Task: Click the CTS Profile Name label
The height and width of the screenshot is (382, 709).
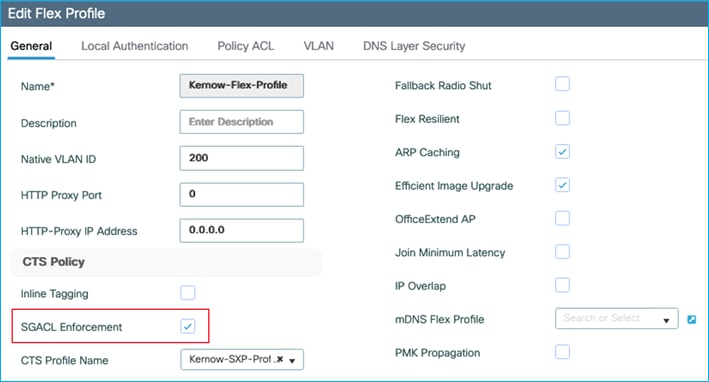Action: point(65,360)
